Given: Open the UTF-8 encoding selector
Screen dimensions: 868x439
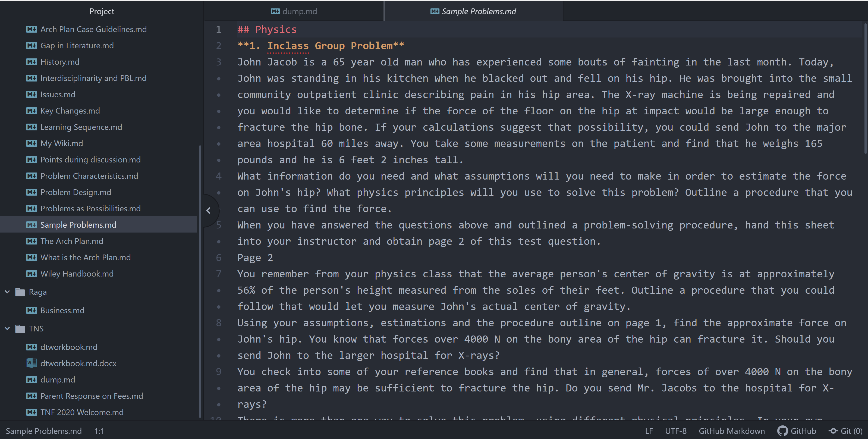Looking at the screenshot, I should [x=676, y=431].
